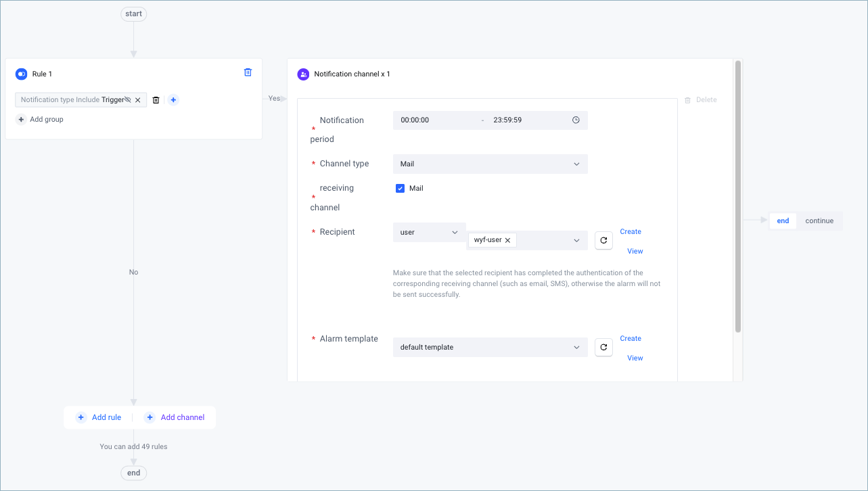Click the notification channel panel scrollbar
The width and height of the screenshot is (868, 491).
(738, 196)
